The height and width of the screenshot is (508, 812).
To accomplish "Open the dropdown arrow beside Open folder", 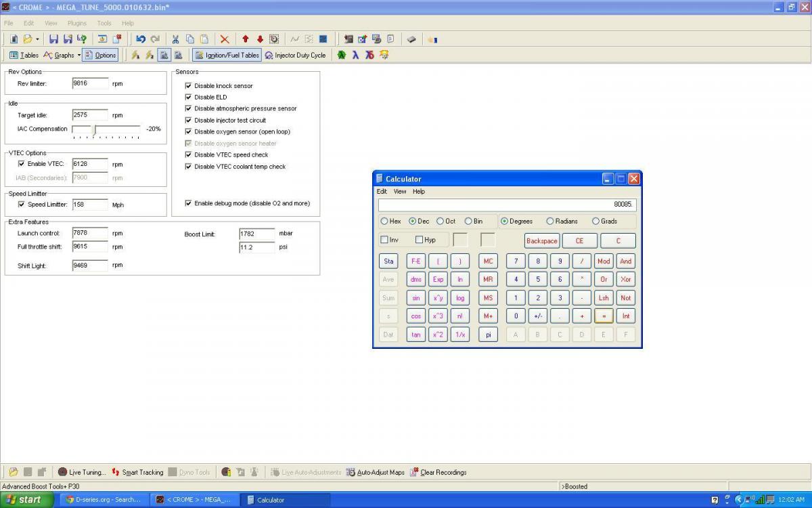I will pyautogui.click(x=37, y=39).
